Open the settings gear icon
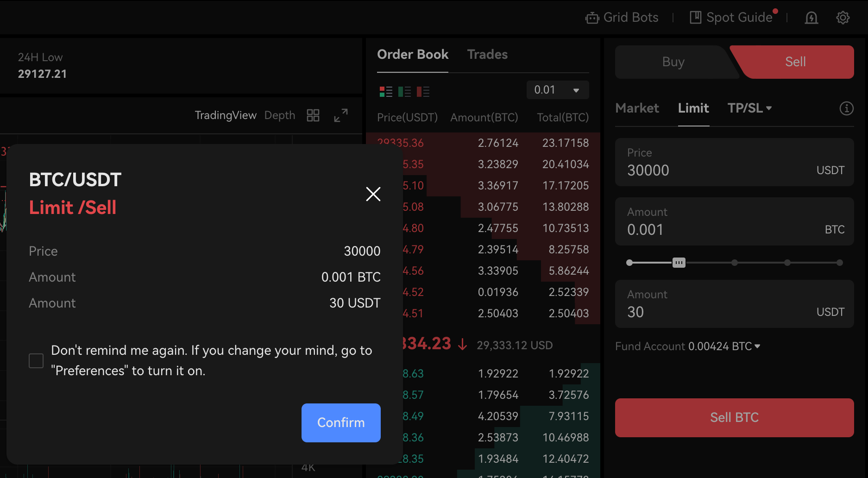868x478 pixels. 843,18
